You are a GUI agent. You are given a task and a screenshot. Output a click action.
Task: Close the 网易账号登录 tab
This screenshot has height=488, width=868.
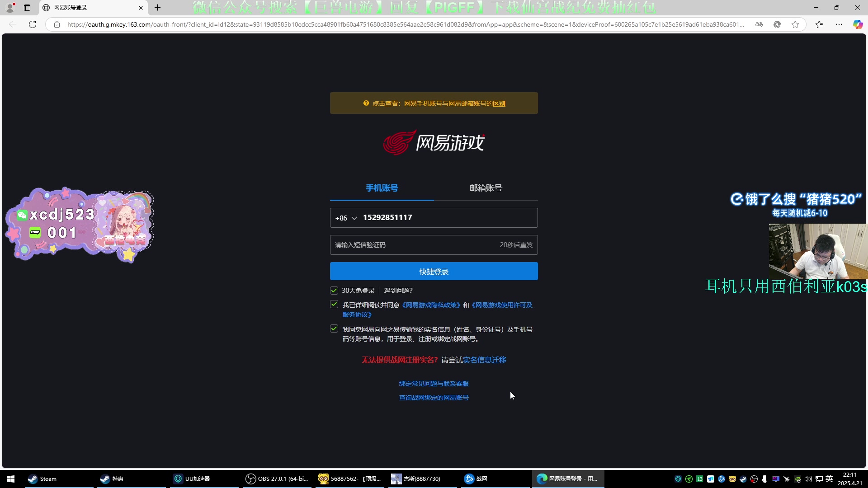(x=141, y=8)
